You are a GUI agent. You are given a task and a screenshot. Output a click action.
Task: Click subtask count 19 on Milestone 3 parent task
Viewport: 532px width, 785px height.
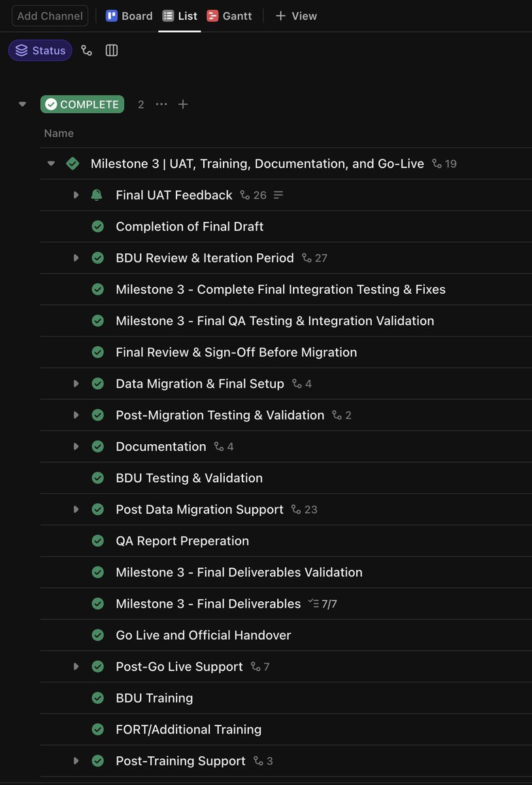point(444,164)
